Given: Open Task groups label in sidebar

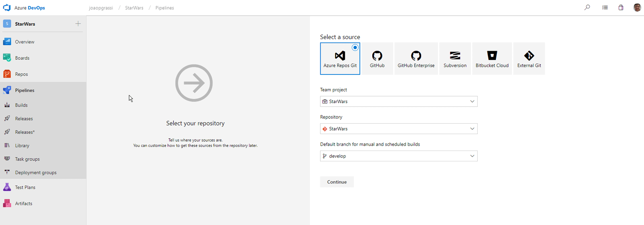Looking at the screenshot, I should click(x=27, y=159).
